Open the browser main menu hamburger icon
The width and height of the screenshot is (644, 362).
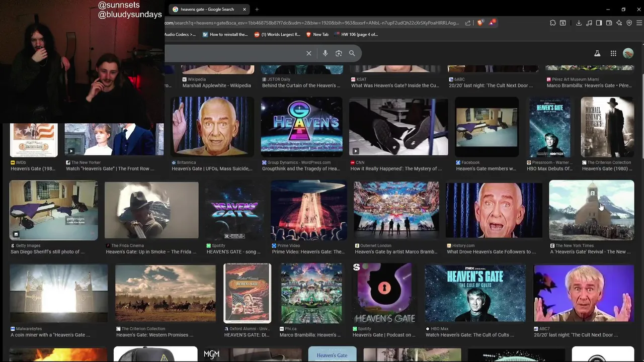click(x=639, y=23)
